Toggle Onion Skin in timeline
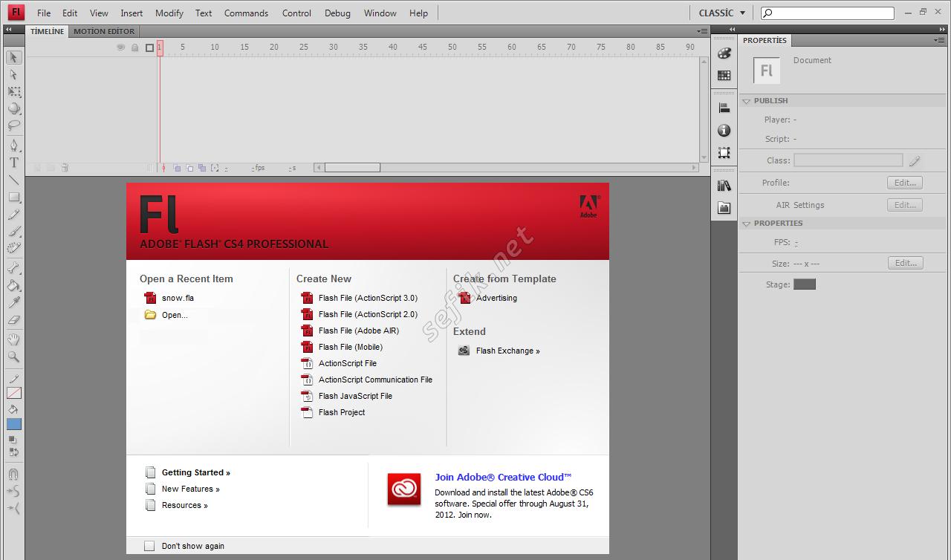The height and width of the screenshot is (560, 951). [x=177, y=169]
